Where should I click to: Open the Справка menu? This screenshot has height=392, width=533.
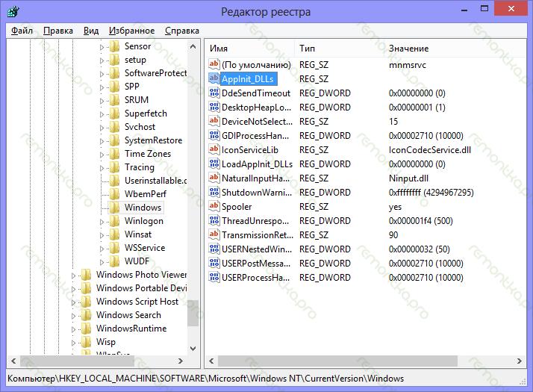182,31
